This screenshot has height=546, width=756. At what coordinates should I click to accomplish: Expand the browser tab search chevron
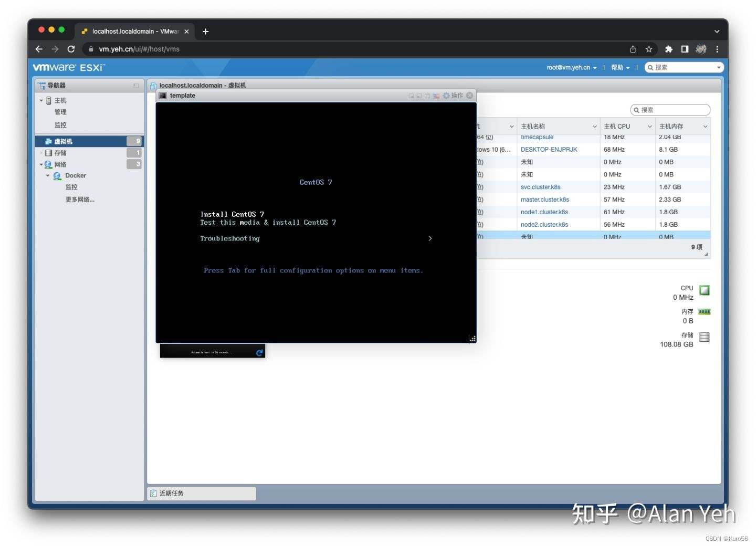(x=717, y=31)
